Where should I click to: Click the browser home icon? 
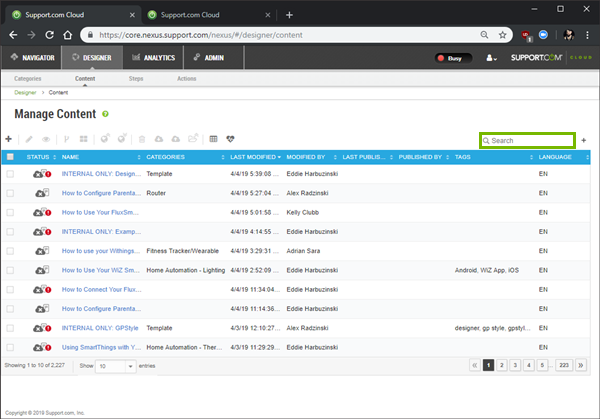(68, 35)
